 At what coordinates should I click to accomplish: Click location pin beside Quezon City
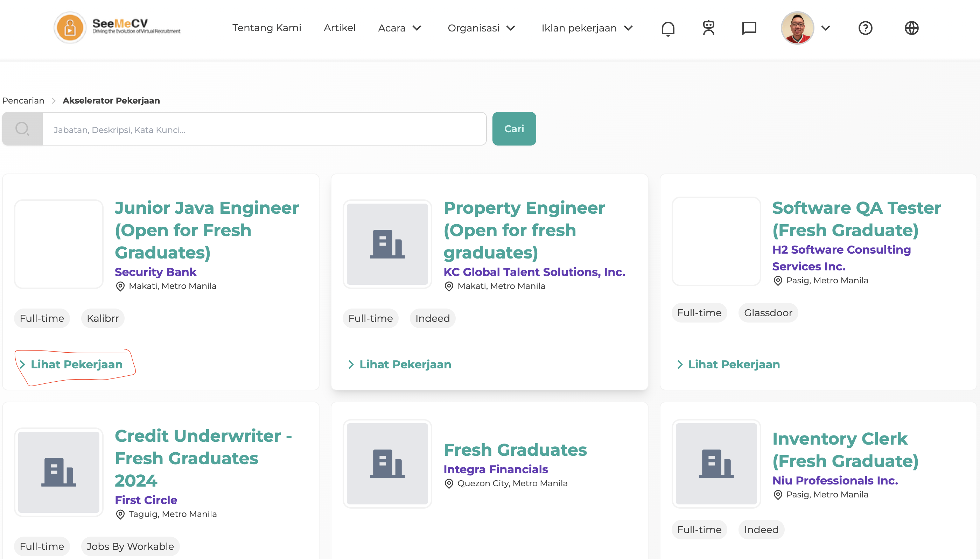(449, 484)
